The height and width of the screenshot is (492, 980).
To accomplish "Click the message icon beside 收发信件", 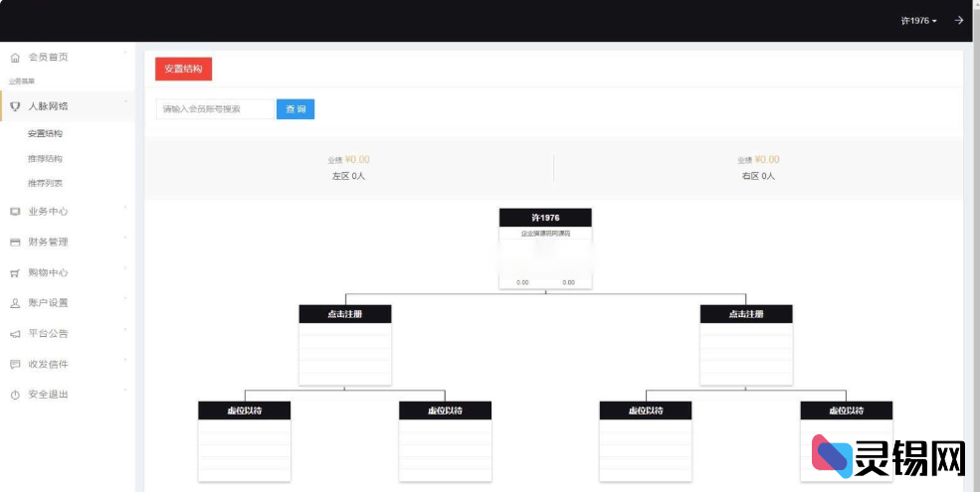I will 15,365.
